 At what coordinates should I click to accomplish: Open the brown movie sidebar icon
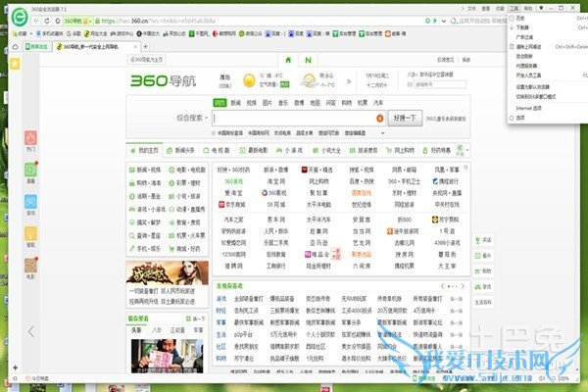pyautogui.click(x=30, y=266)
